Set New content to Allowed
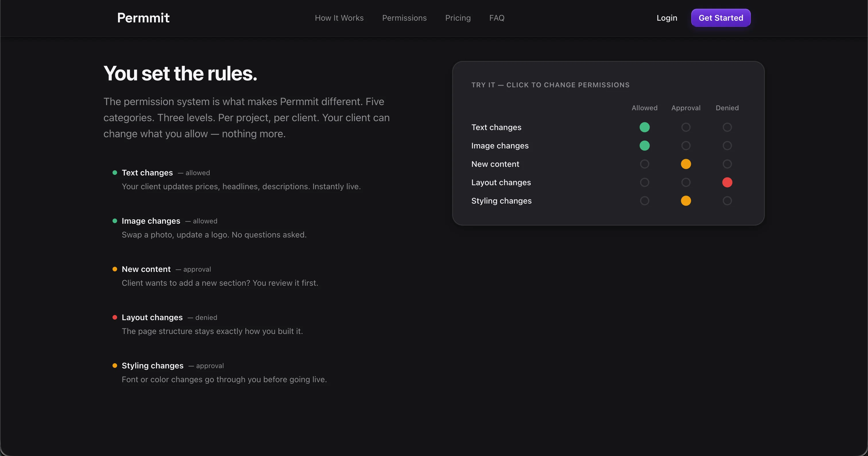The image size is (868, 456). pyautogui.click(x=644, y=164)
